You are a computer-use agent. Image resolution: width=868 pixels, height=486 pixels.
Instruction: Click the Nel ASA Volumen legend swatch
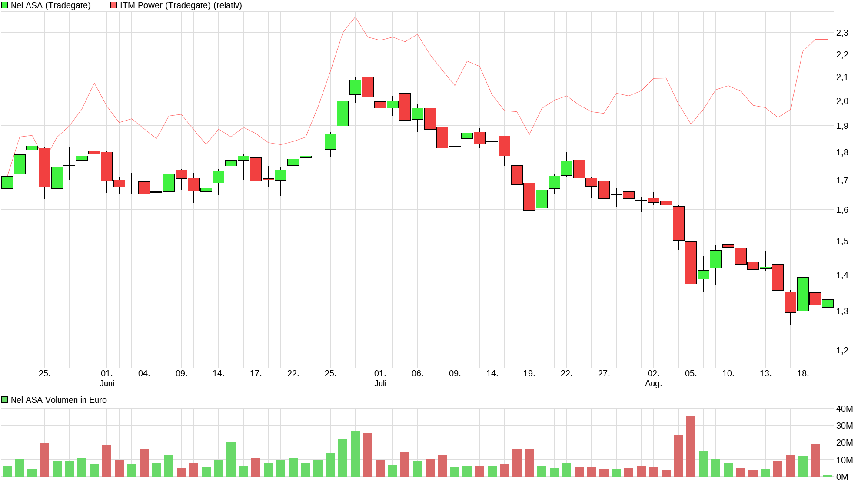point(5,399)
